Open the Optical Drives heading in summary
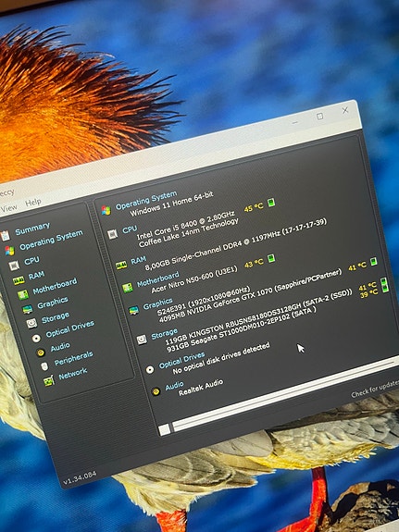This screenshot has height=532, width=399. pyautogui.click(x=181, y=360)
